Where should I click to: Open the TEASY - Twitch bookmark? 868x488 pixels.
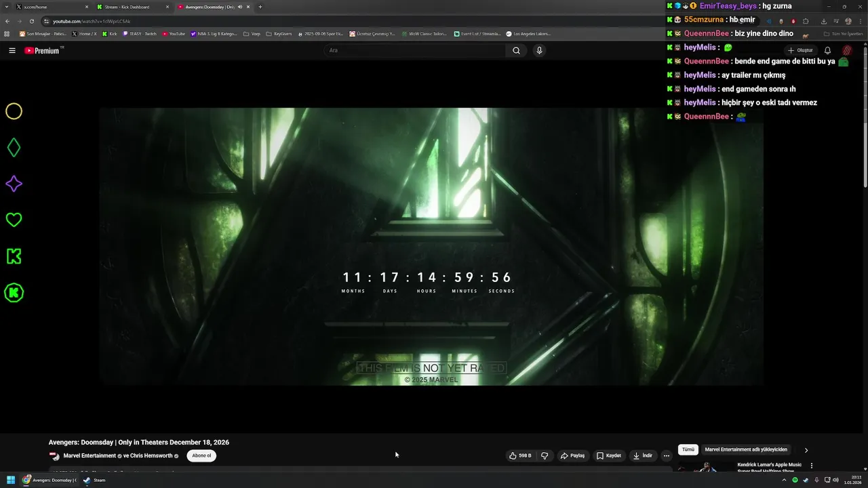140,33
